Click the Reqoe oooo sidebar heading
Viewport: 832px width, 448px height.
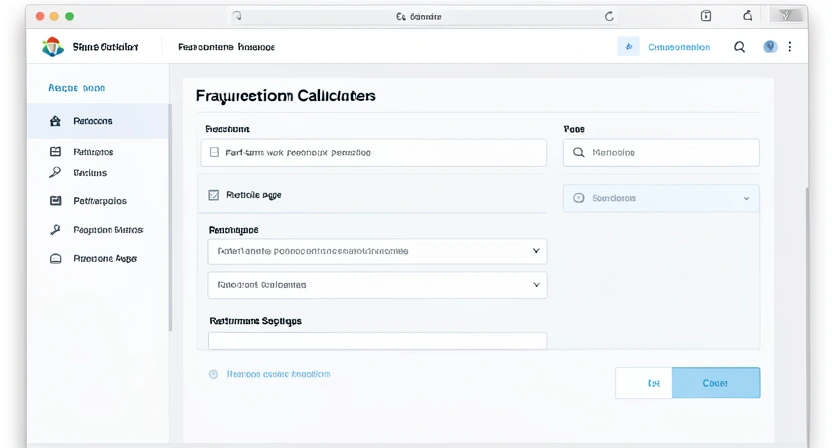pos(77,88)
